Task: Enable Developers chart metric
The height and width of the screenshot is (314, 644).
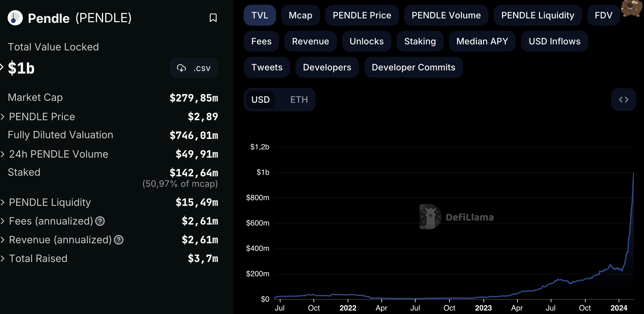Action: tap(327, 67)
